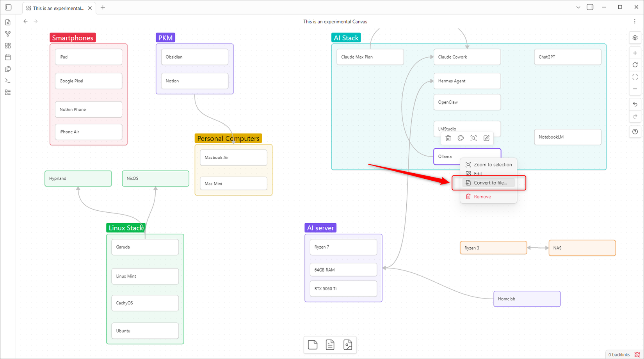644x359 pixels.
Task: Zoom out on the canvas
Action: tap(635, 89)
